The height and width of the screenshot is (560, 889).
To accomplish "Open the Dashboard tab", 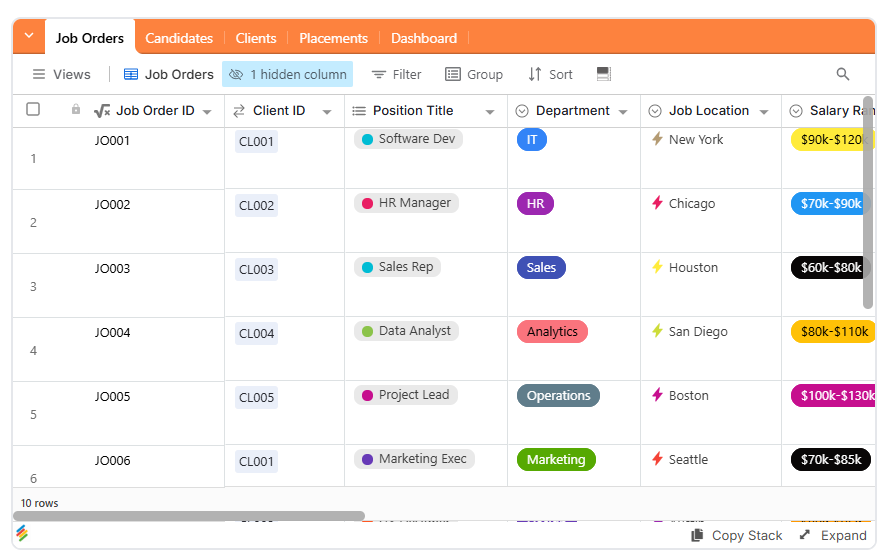I will tap(424, 38).
